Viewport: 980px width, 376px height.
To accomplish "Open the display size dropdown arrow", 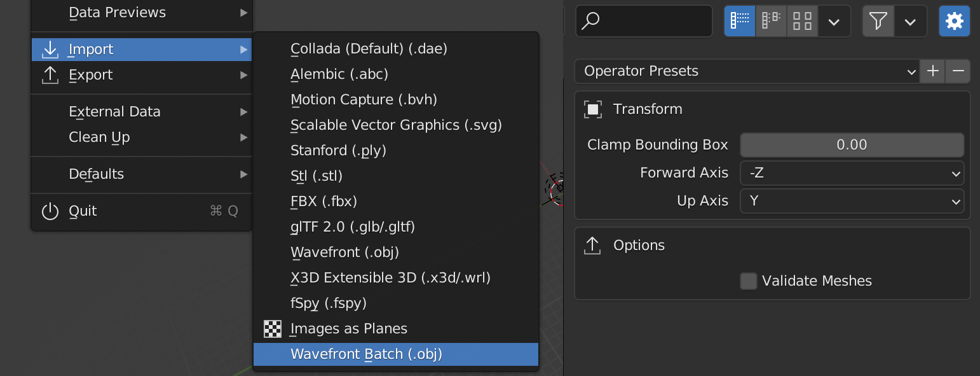I will pos(834,21).
